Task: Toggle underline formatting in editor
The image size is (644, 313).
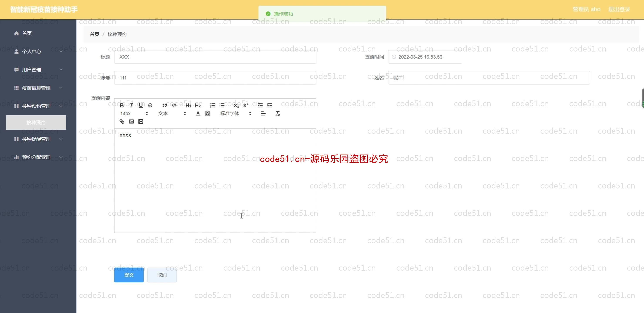Action: [x=141, y=105]
